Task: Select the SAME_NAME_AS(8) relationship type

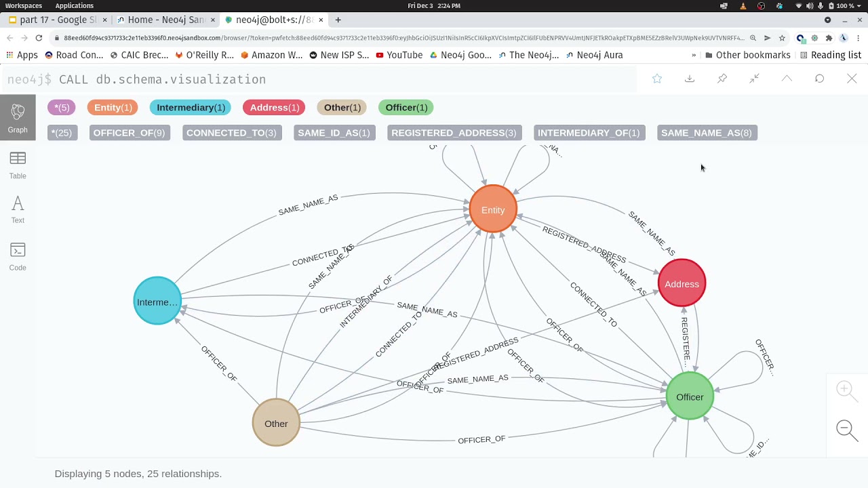Action: (707, 133)
